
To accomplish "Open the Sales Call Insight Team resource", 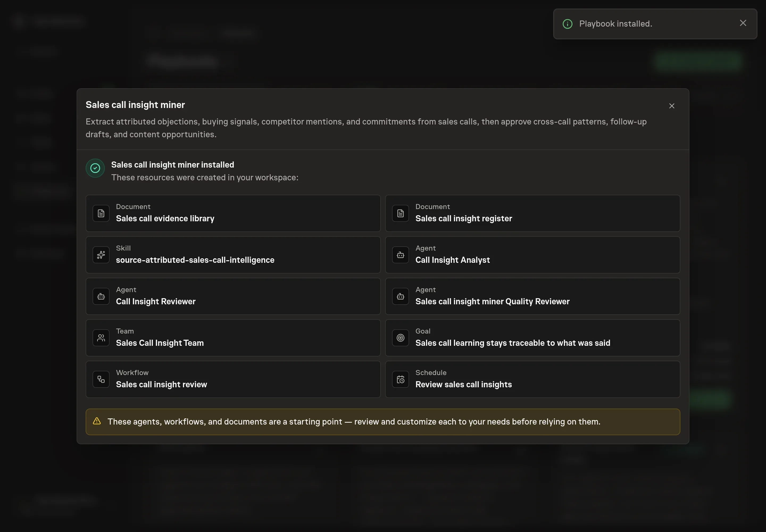I will 233,338.
